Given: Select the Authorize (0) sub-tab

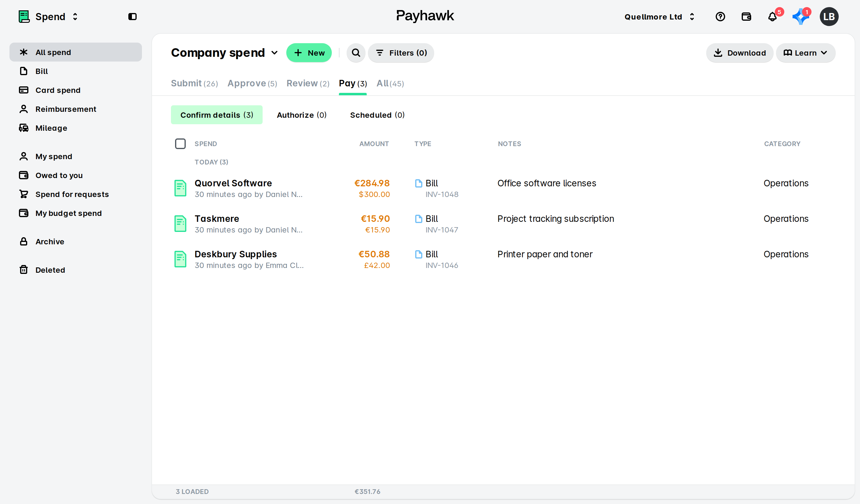Looking at the screenshot, I should (302, 115).
